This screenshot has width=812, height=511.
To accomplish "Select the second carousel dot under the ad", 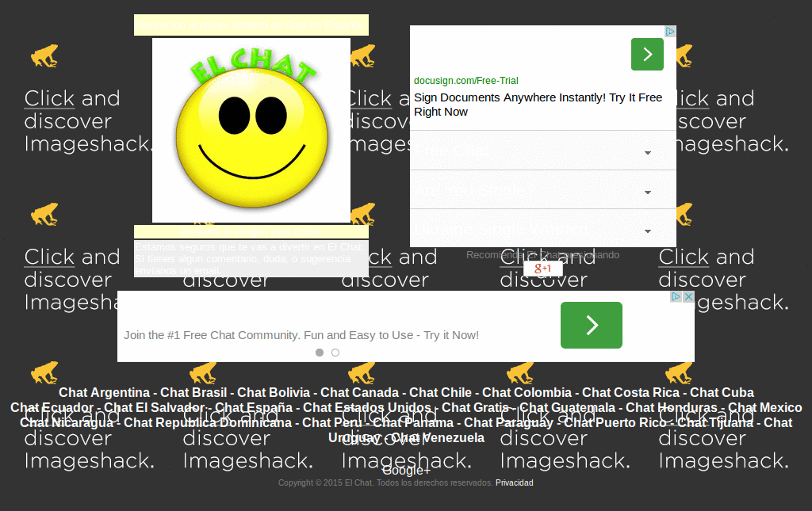I will point(335,353).
